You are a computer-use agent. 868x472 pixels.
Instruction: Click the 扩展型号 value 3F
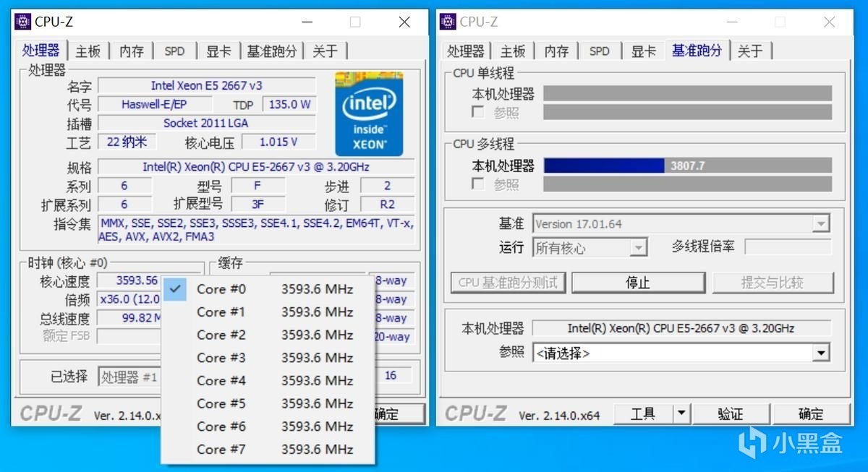point(258,205)
